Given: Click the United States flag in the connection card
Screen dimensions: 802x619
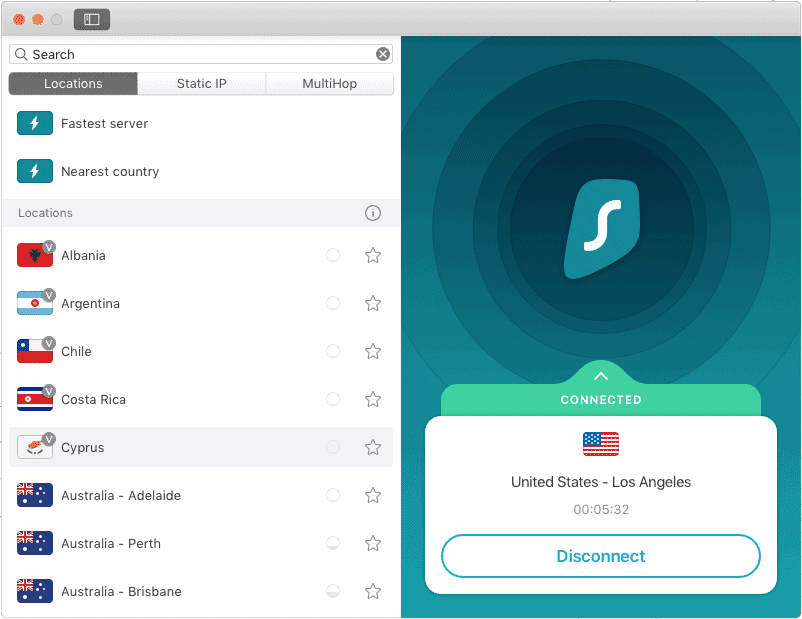Looking at the screenshot, I should tap(600, 443).
